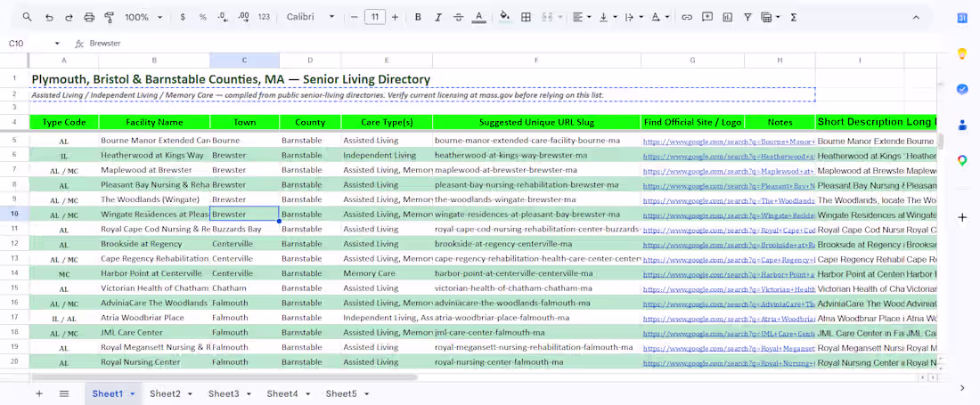The height and width of the screenshot is (405, 980).
Task: Open the Name box dropdown arrow
Action: pyautogui.click(x=58, y=44)
